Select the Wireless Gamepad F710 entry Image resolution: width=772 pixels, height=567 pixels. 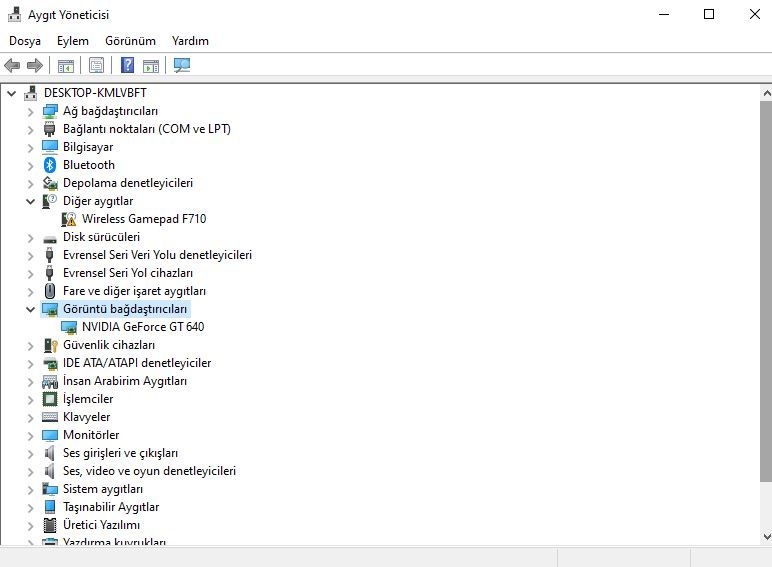click(x=144, y=219)
